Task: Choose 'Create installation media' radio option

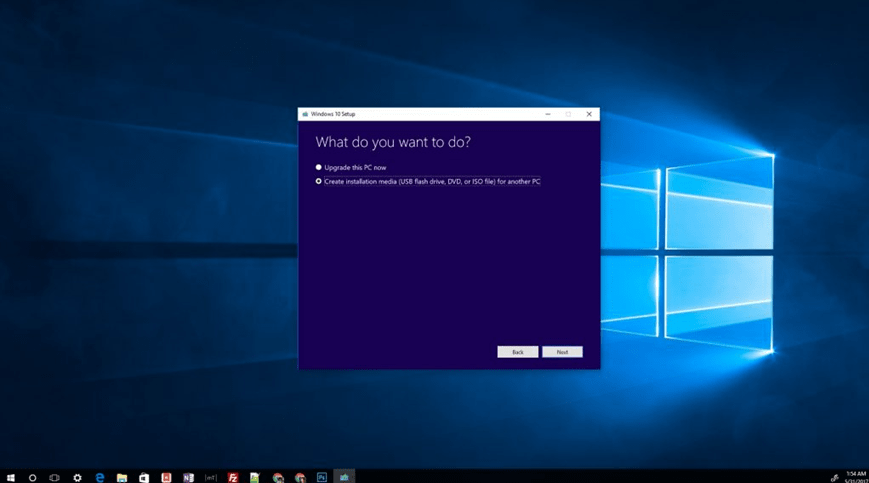Action: click(319, 181)
